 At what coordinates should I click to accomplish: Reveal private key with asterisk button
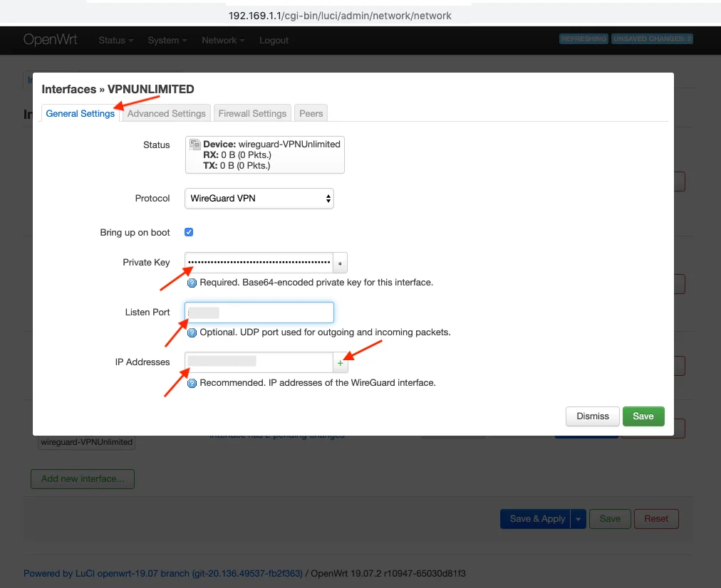[341, 263]
